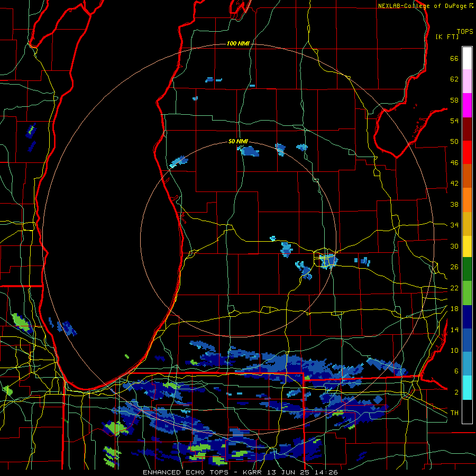Click the burnt orange legend color block
The height and width of the screenshot is (476, 476).
click(467, 176)
